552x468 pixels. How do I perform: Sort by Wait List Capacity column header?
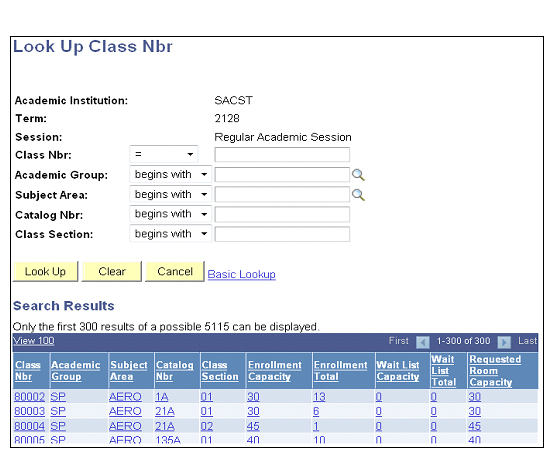pyautogui.click(x=398, y=371)
